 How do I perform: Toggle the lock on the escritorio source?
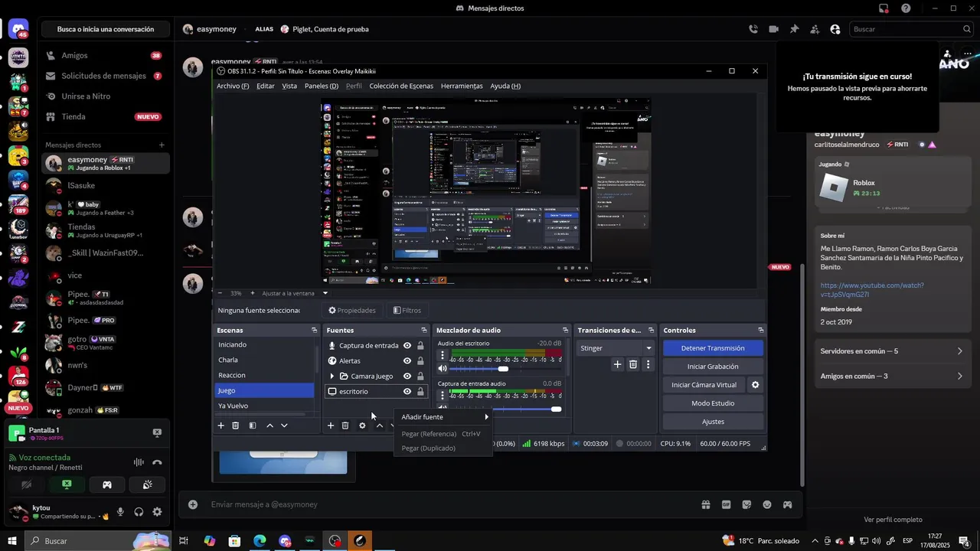[x=420, y=391]
